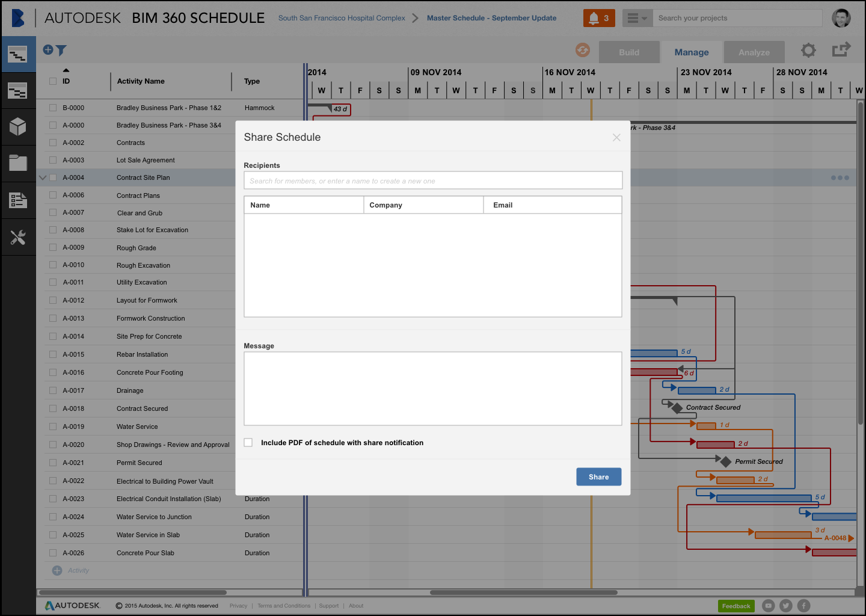Open the Privacy footer link
866x616 pixels.
tap(238, 606)
